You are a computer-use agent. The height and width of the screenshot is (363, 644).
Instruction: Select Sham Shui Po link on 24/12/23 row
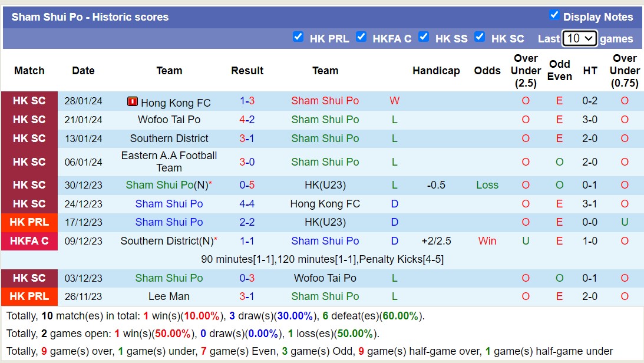[169, 204]
